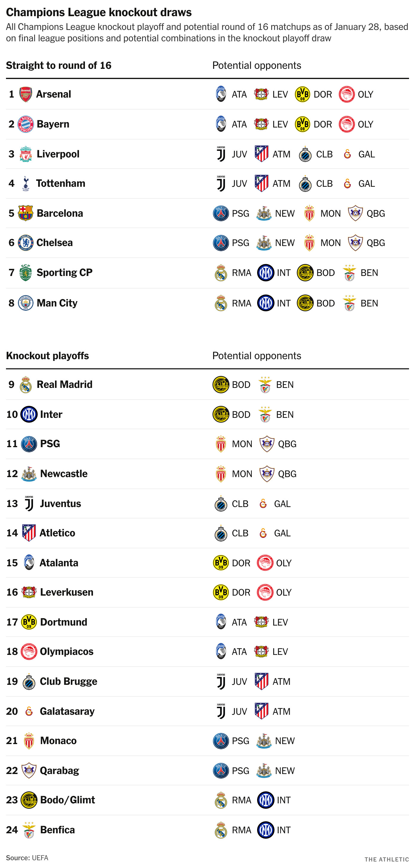Click the Inter crest in row 10
This screenshot has width=415, height=868.
[x=29, y=414]
